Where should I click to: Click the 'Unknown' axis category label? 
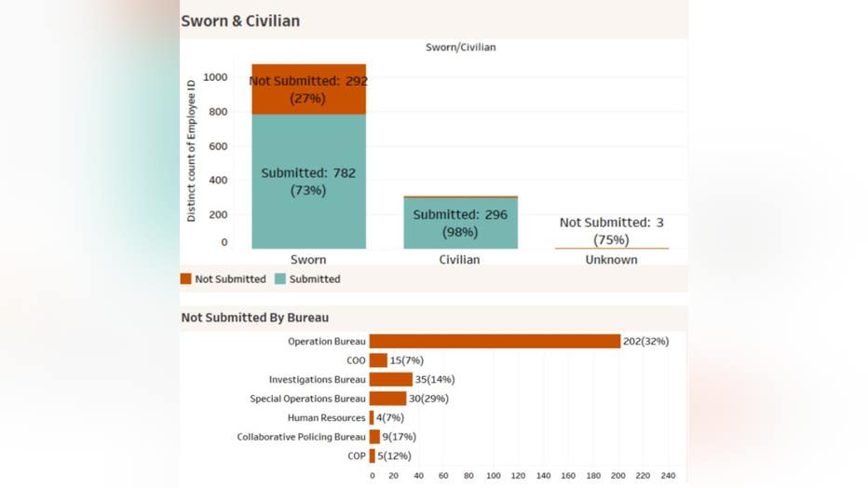[x=612, y=260]
